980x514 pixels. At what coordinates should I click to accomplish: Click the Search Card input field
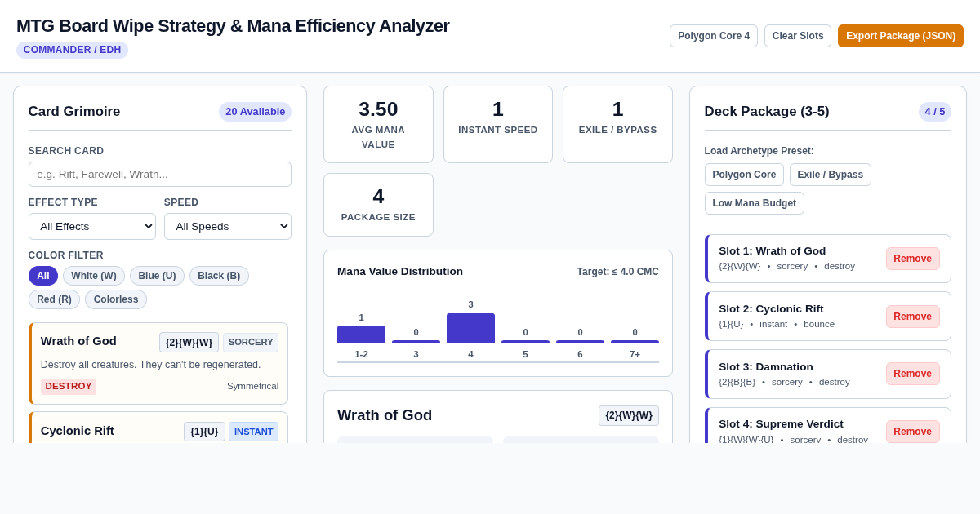click(x=160, y=174)
